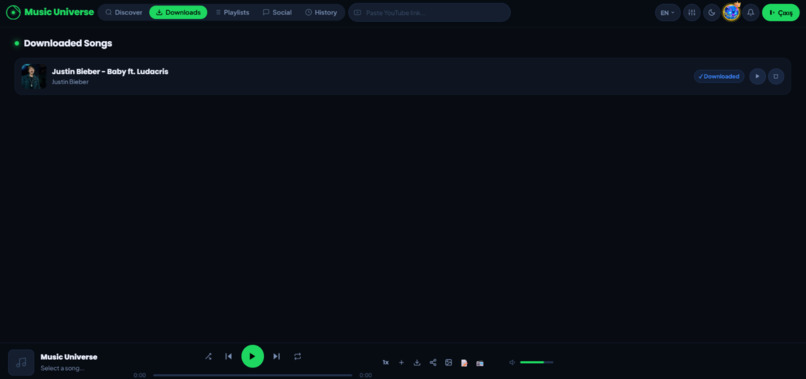Image resolution: width=806 pixels, height=379 pixels.
Task: Click the Downloaded status badge
Action: (x=719, y=76)
